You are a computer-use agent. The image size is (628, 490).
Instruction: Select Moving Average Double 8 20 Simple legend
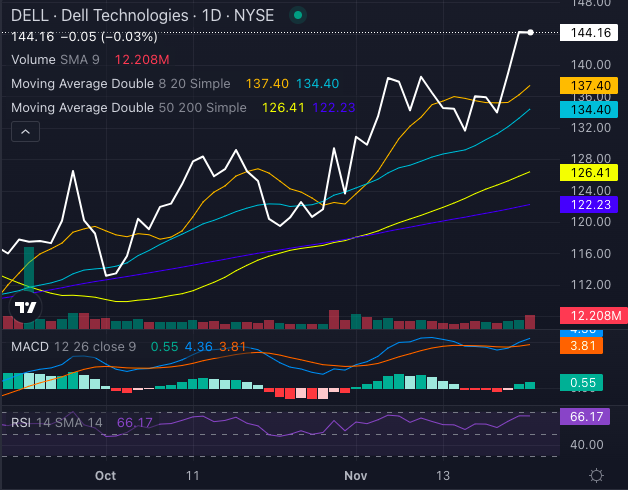(x=121, y=84)
